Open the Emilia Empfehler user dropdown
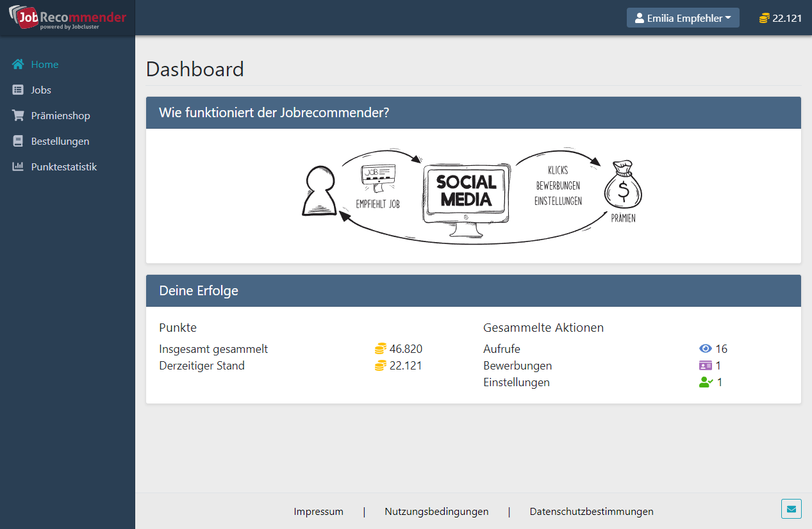Screen dimensions: 812x529 [683, 18]
